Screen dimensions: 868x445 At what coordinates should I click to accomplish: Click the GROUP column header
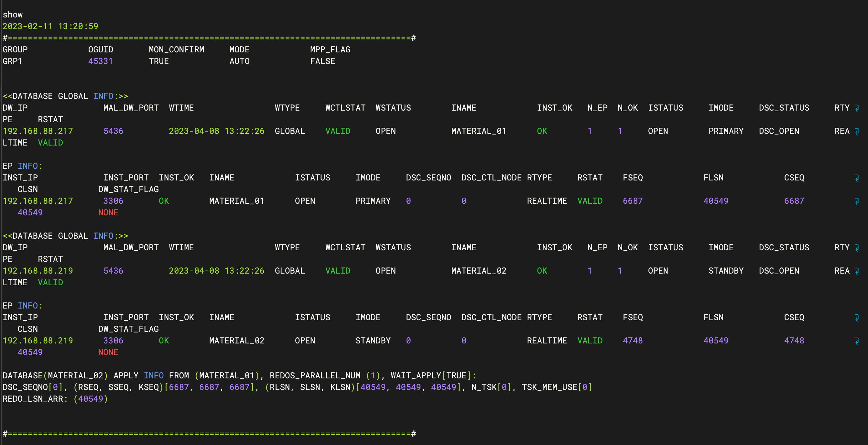tap(15, 49)
